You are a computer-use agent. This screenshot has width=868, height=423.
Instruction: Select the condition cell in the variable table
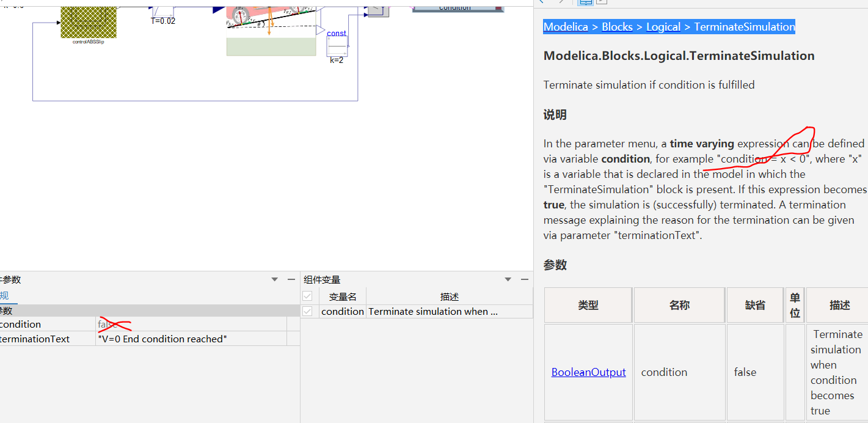pos(343,311)
